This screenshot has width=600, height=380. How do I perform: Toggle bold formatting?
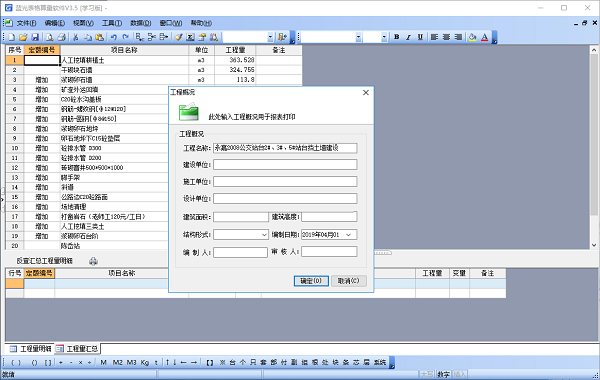[396, 37]
